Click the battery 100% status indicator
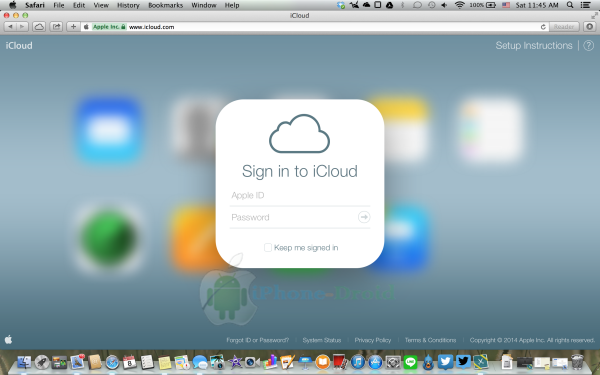The width and height of the screenshot is (600, 375). (x=483, y=5)
